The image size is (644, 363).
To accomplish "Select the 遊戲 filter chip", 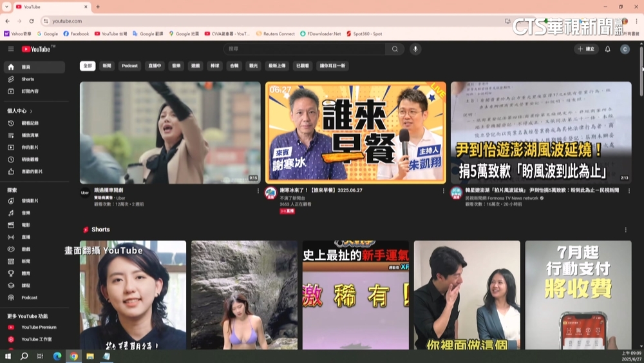I will click(x=196, y=66).
